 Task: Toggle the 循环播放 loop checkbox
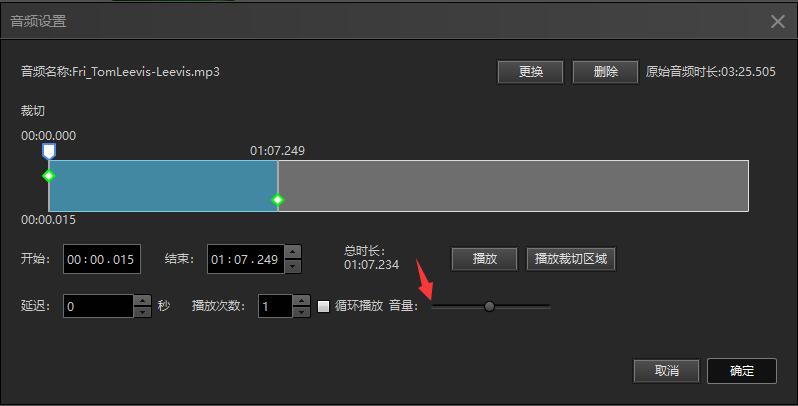click(323, 306)
